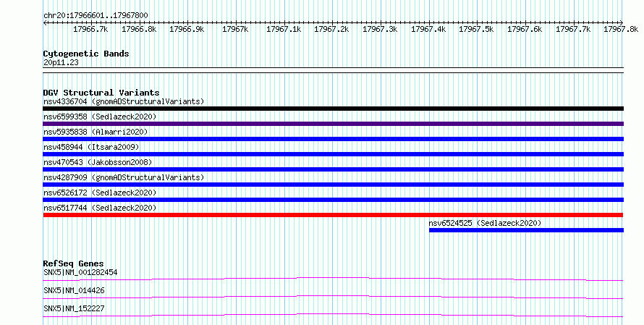Click the 20p11.23 band label
This screenshot has width=644, height=325.
(61, 63)
